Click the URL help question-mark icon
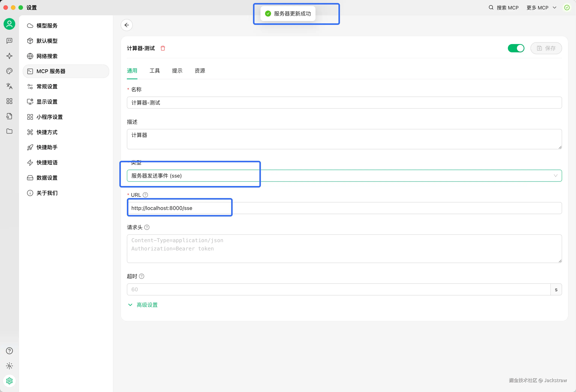 pos(146,195)
